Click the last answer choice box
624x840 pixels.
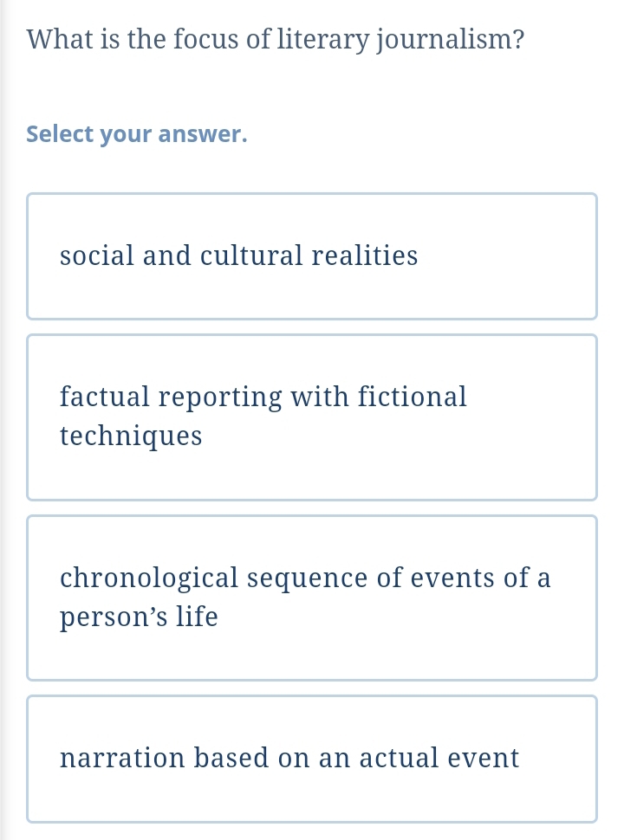tap(312, 759)
